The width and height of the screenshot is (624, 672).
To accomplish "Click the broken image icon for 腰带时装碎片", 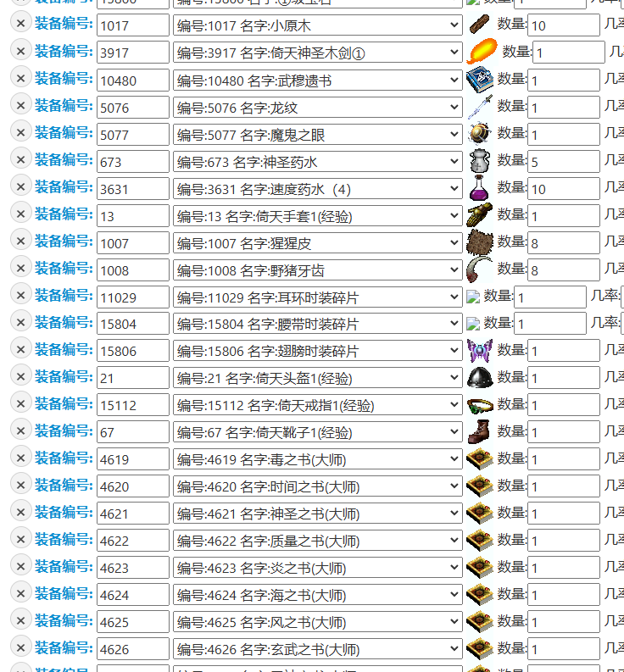I will [473, 324].
